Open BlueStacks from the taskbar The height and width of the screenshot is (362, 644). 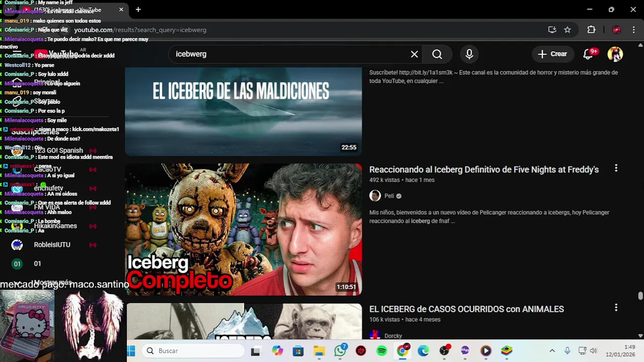click(x=507, y=351)
